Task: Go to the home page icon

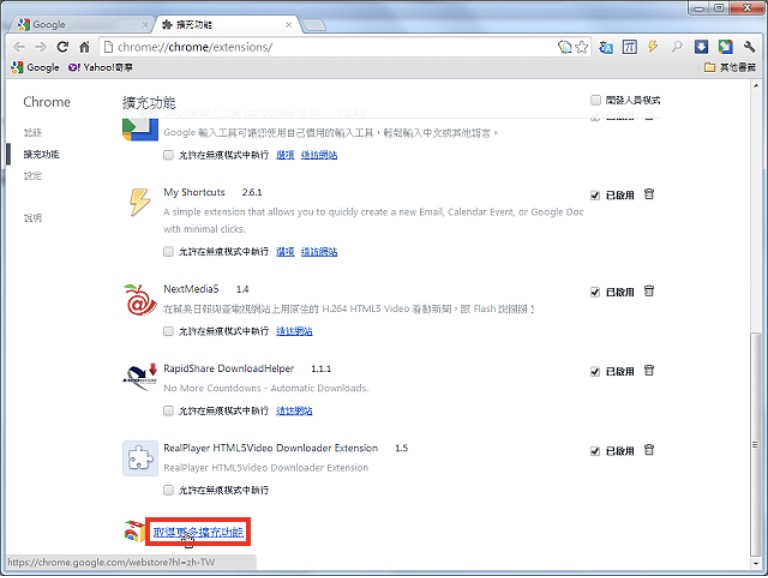Action: click(x=85, y=47)
